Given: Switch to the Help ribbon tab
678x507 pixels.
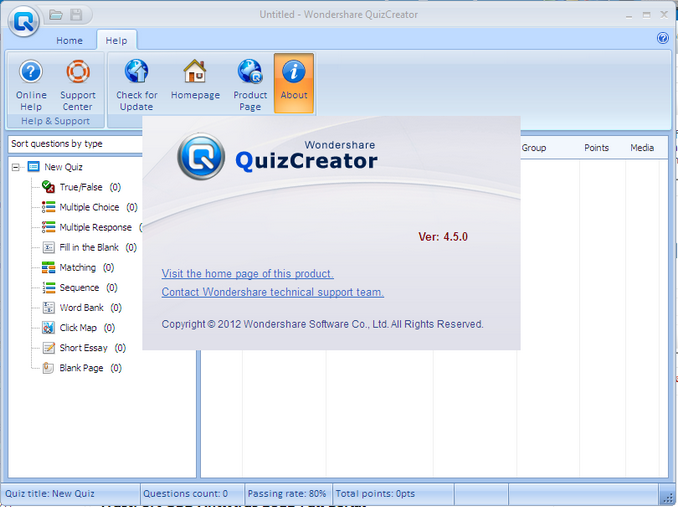Looking at the screenshot, I should pyautogui.click(x=116, y=41).
